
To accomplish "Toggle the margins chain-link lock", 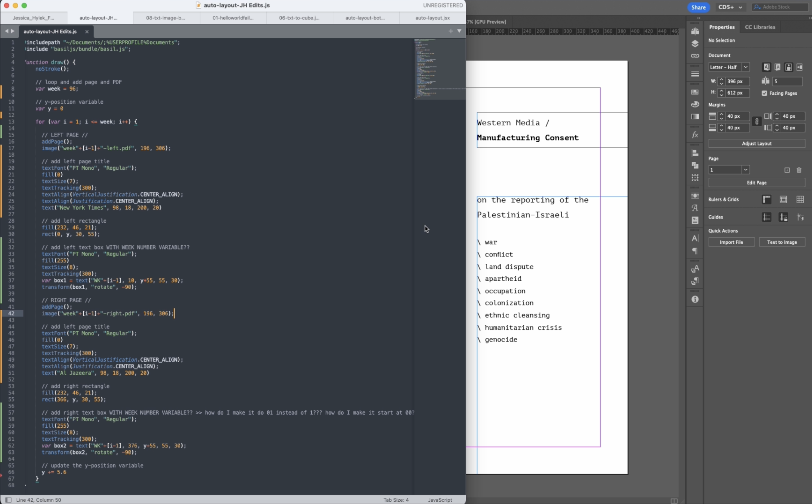I will point(757,122).
